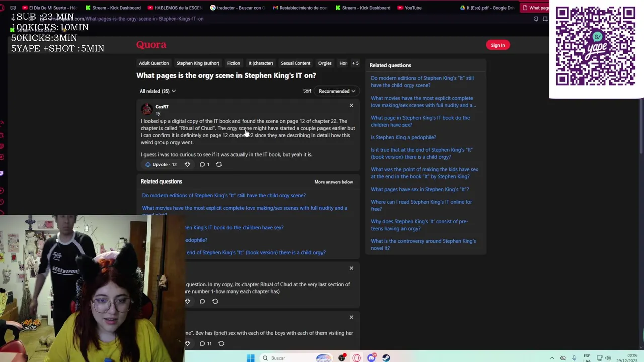The height and width of the screenshot is (362, 644).
Task: Close CasR7's answer with the X
Action: (x=351, y=105)
